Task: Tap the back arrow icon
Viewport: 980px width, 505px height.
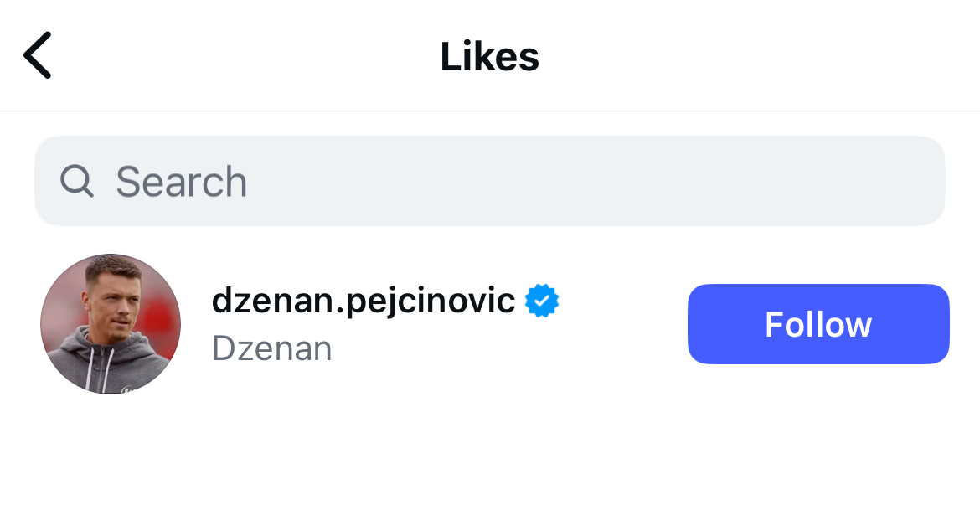Action: (x=38, y=55)
